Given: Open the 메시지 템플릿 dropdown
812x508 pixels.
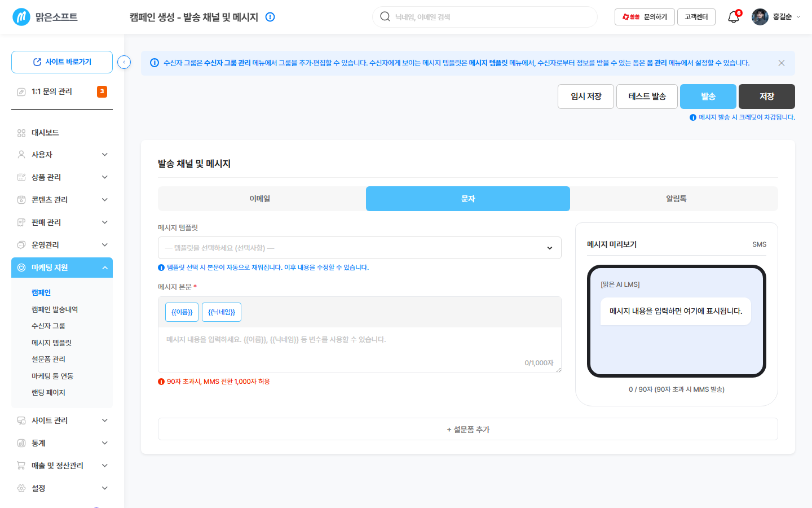Looking at the screenshot, I should (360, 248).
